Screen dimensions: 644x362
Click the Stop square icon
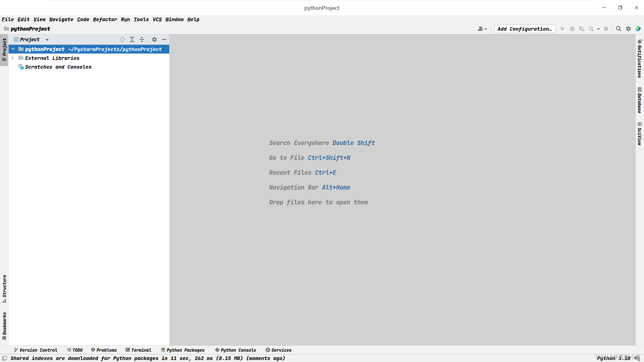[606, 29]
